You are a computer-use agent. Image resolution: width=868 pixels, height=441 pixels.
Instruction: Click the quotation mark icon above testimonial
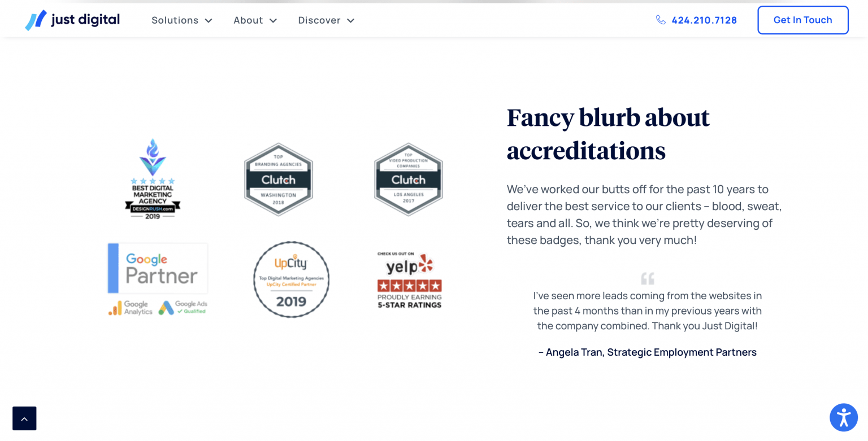tap(648, 278)
